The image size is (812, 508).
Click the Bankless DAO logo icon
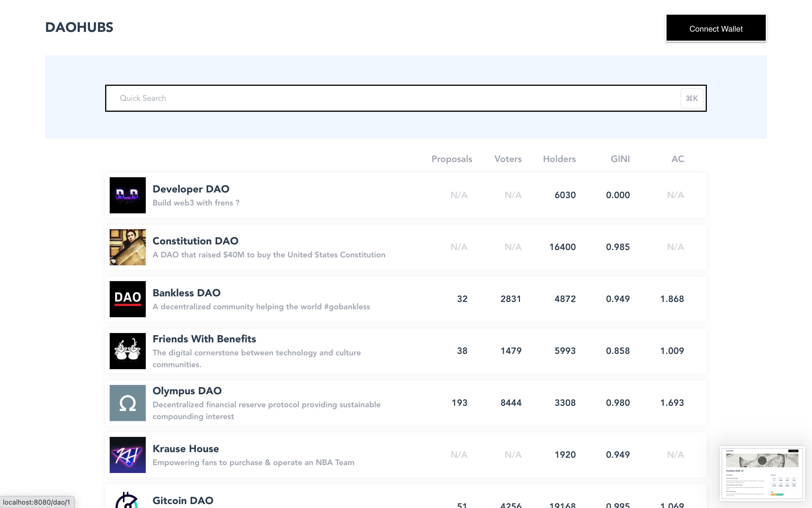[x=127, y=299]
